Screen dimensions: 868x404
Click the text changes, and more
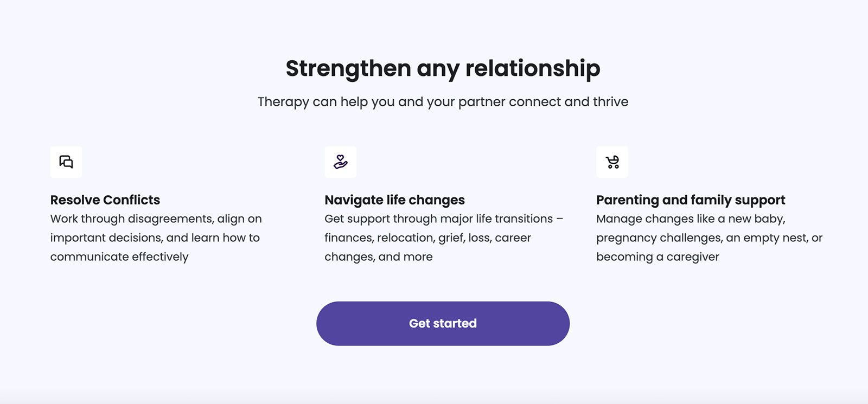tap(379, 257)
